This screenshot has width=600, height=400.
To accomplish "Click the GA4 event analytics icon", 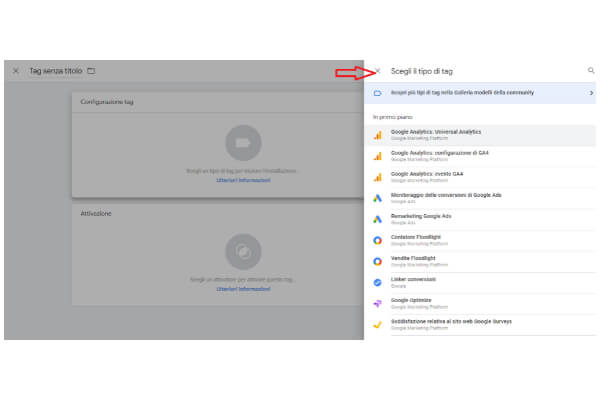I will (x=378, y=177).
